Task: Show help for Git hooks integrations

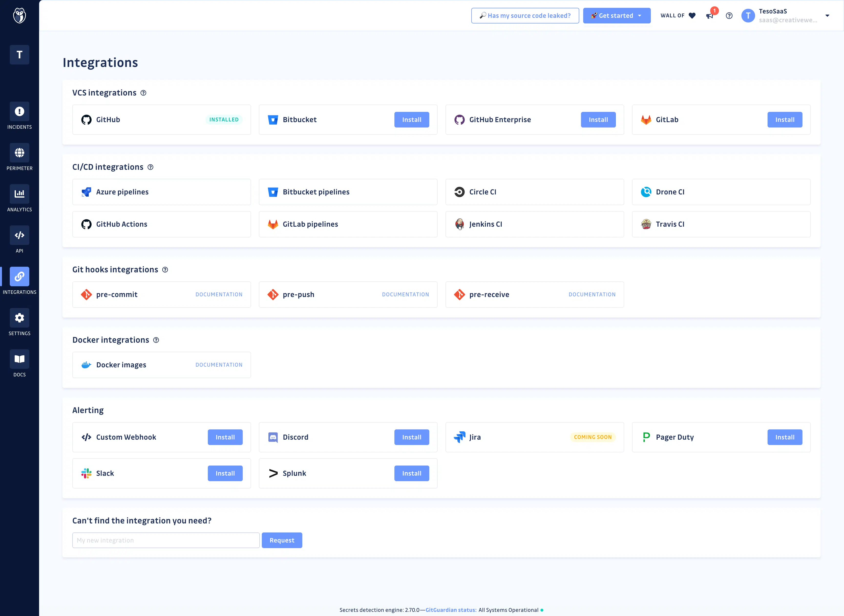Action: pyautogui.click(x=165, y=270)
